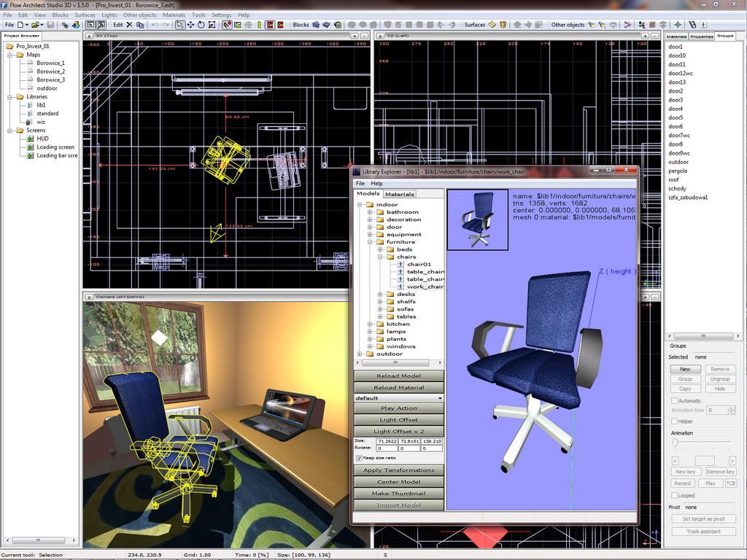The image size is (747, 560).
Task: Select HUD under Screens
Action: [x=42, y=139]
